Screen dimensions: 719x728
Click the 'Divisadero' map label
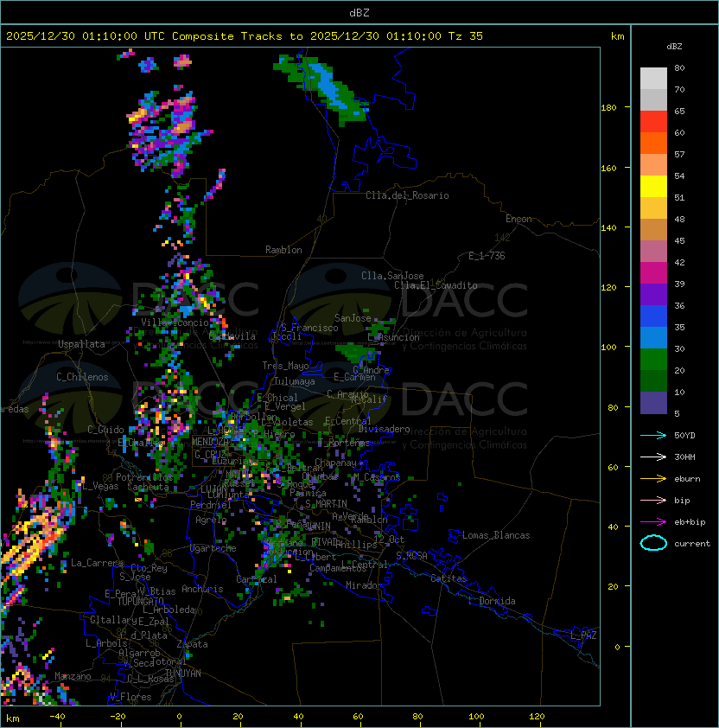pyautogui.click(x=384, y=429)
